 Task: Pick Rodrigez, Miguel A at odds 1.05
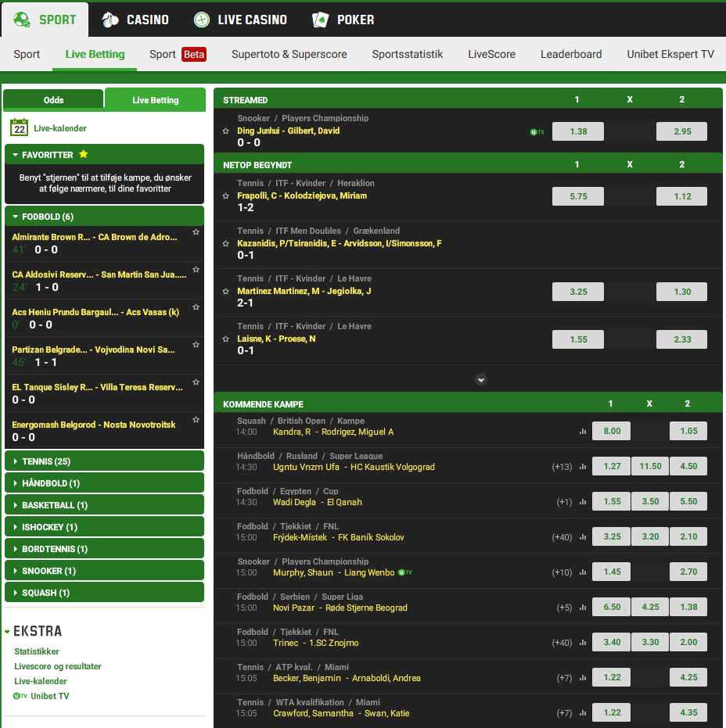pyautogui.click(x=688, y=431)
